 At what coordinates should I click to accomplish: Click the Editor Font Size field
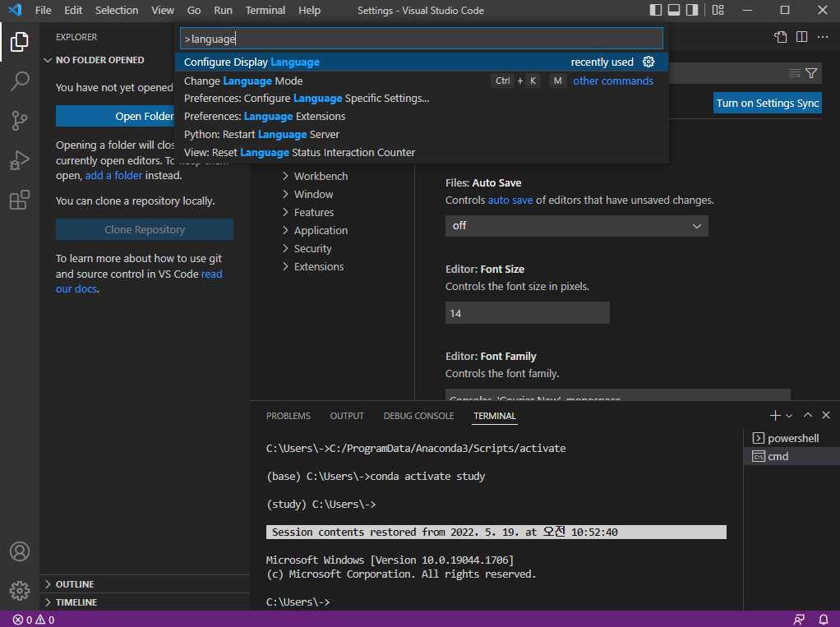pyautogui.click(x=527, y=313)
